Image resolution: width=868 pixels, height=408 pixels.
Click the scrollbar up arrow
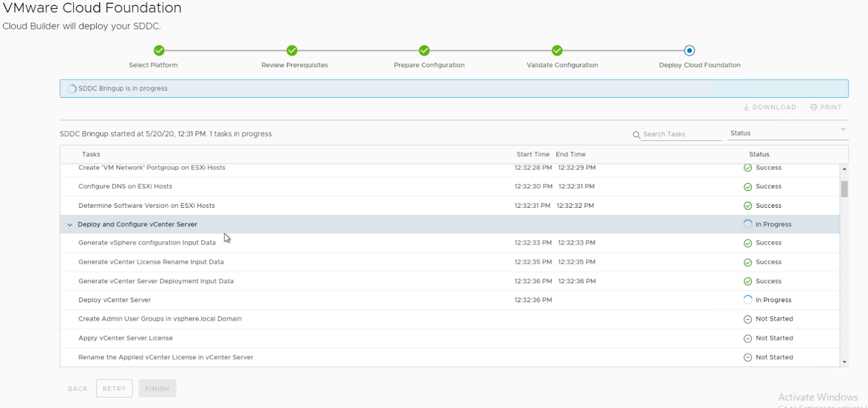pyautogui.click(x=844, y=169)
